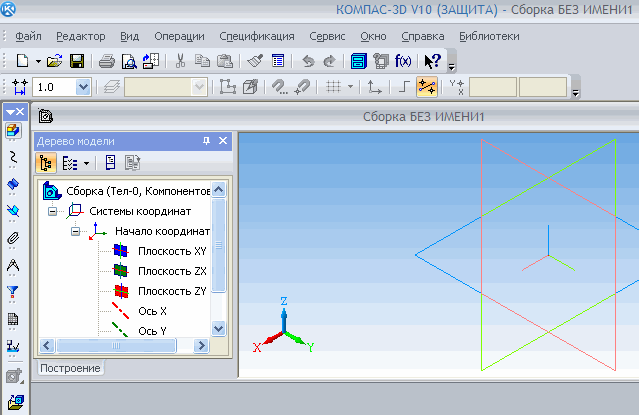Toggle the highlighted snap settings button
Screen dimensions: 639x415
pyautogui.click(x=427, y=87)
